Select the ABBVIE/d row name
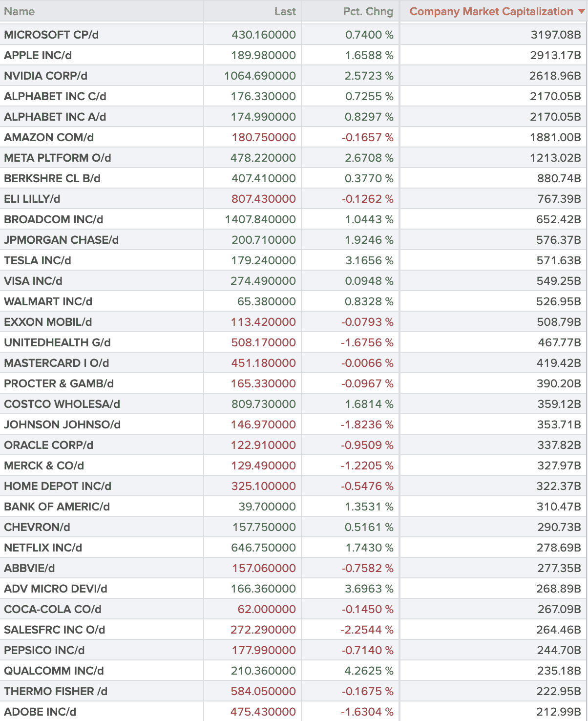Image resolution: width=588 pixels, height=721 pixels. click(29, 568)
